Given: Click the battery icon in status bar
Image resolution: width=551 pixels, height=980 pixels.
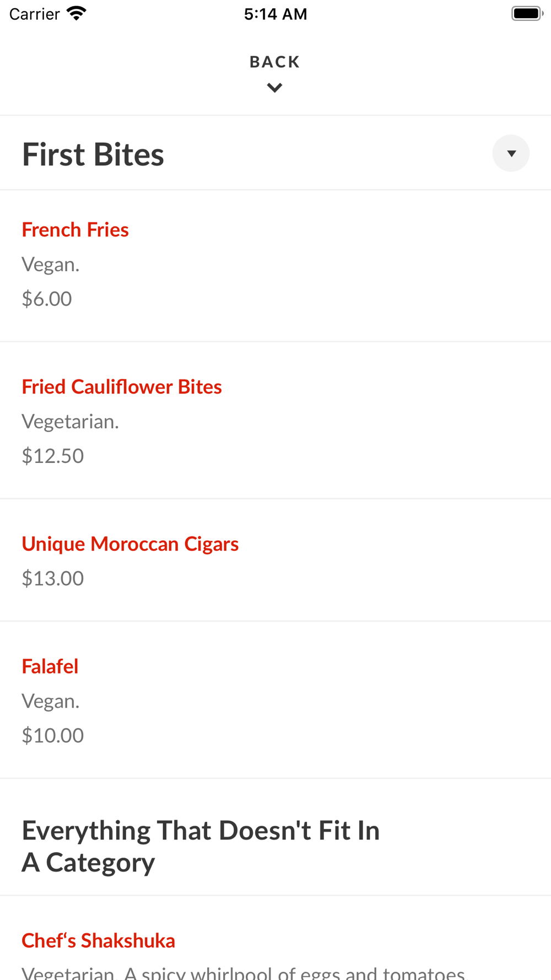Looking at the screenshot, I should 527,13.
